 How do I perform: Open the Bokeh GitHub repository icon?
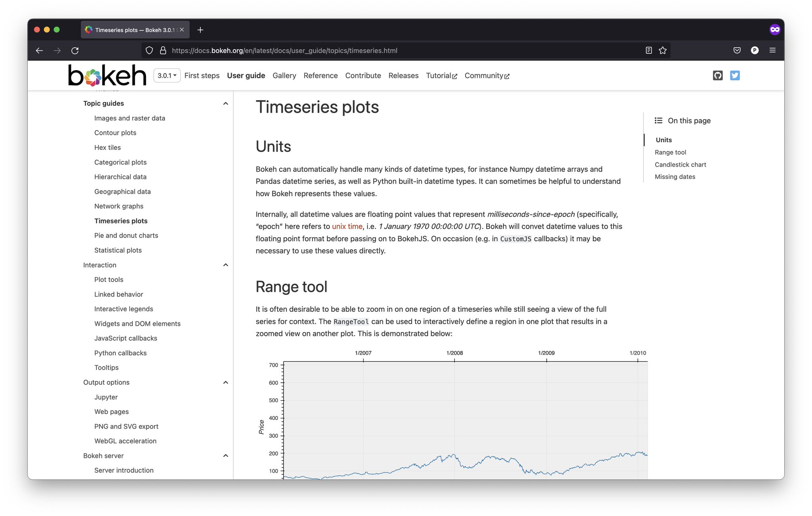718,75
